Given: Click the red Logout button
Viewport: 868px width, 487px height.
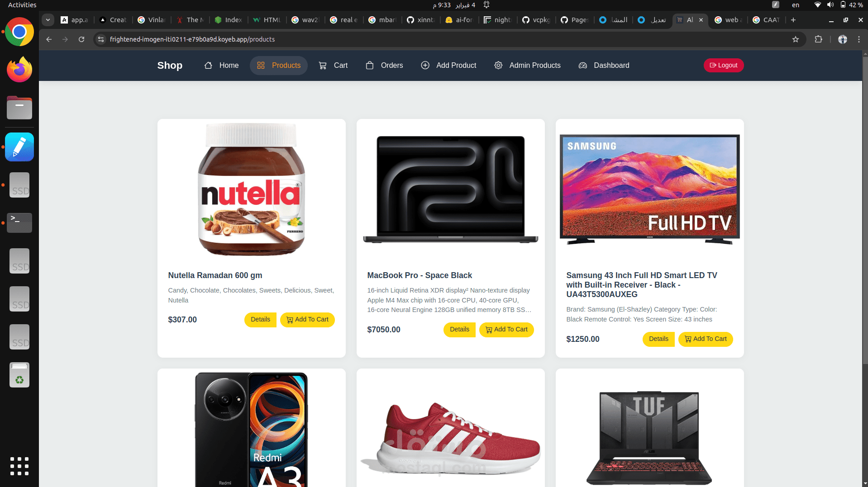Looking at the screenshot, I should (x=723, y=65).
